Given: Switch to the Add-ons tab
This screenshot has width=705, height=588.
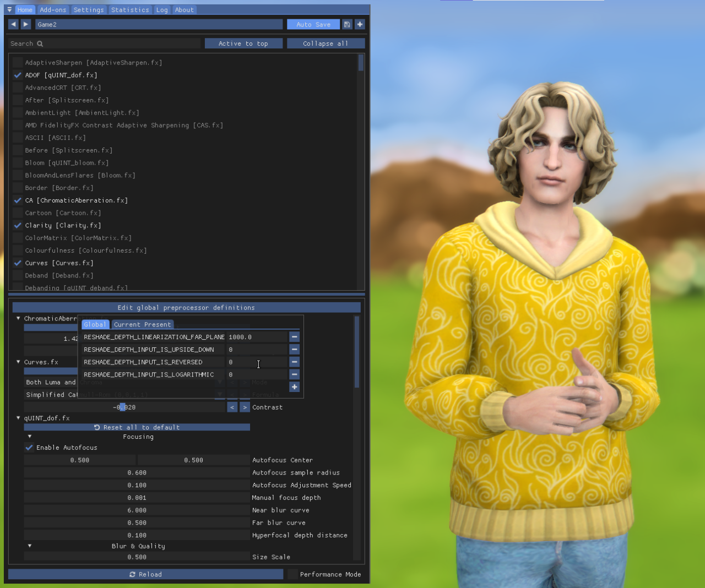Looking at the screenshot, I should tap(53, 9).
